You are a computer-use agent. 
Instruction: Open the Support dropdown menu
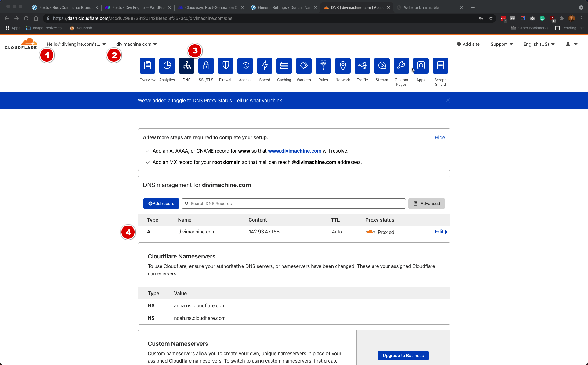[x=502, y=44]
